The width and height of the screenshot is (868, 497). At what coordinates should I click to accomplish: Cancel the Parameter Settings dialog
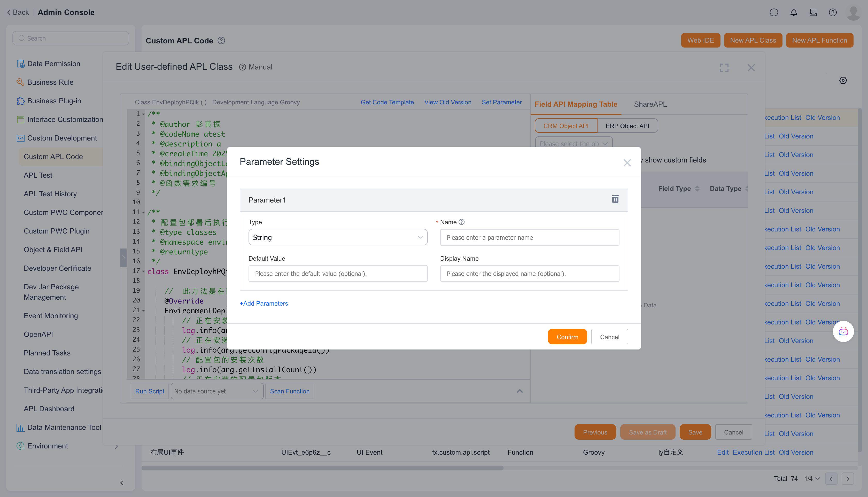[610, 337]
